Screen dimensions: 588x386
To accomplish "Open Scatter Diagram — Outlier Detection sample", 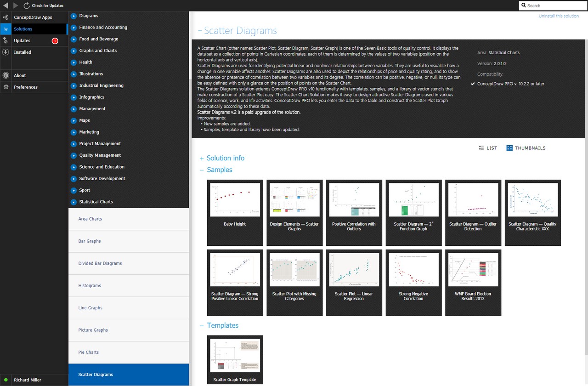I will click(473, 213).
